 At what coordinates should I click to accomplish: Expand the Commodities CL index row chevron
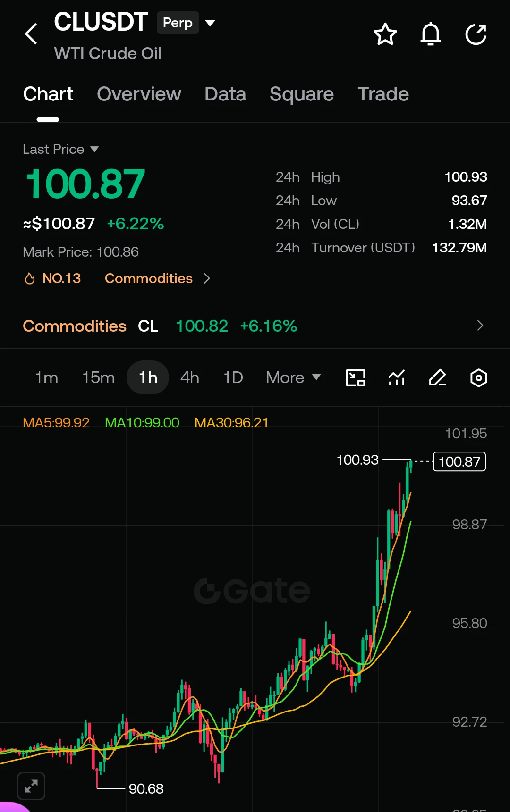(480, 326)
